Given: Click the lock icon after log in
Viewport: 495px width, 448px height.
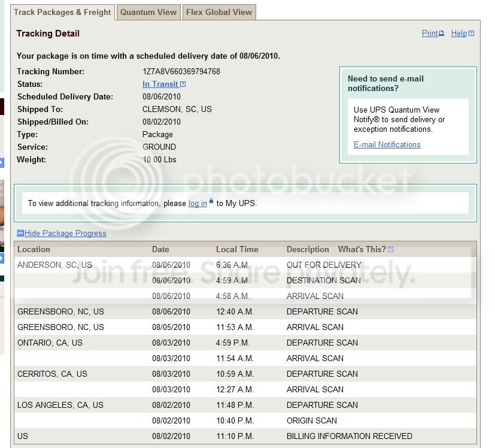Looking at the screenshot, I should (211, 201).
